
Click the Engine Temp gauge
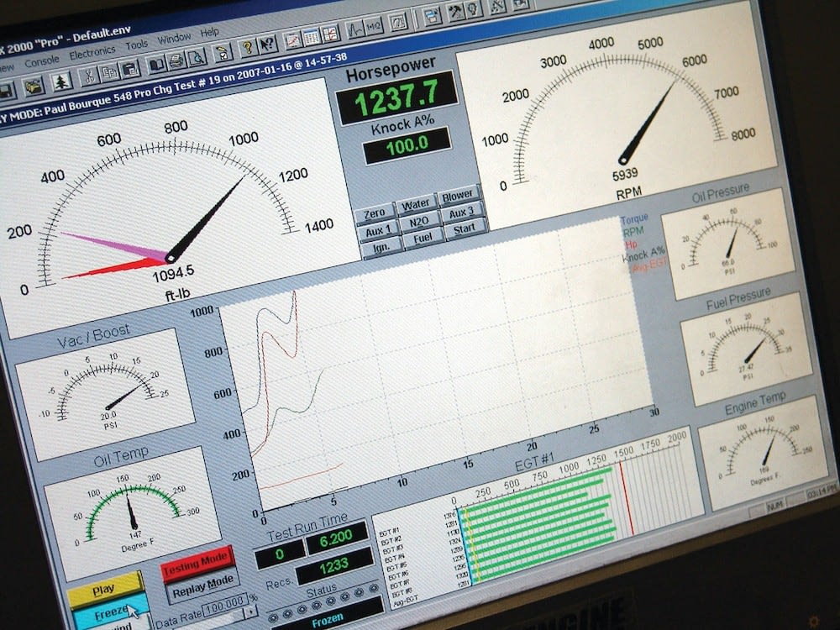[x=764, y=452]
